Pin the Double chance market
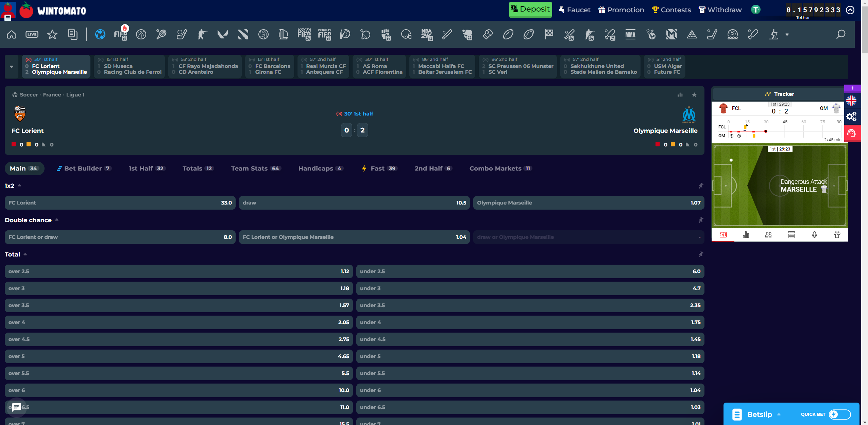 click(701, 220)
